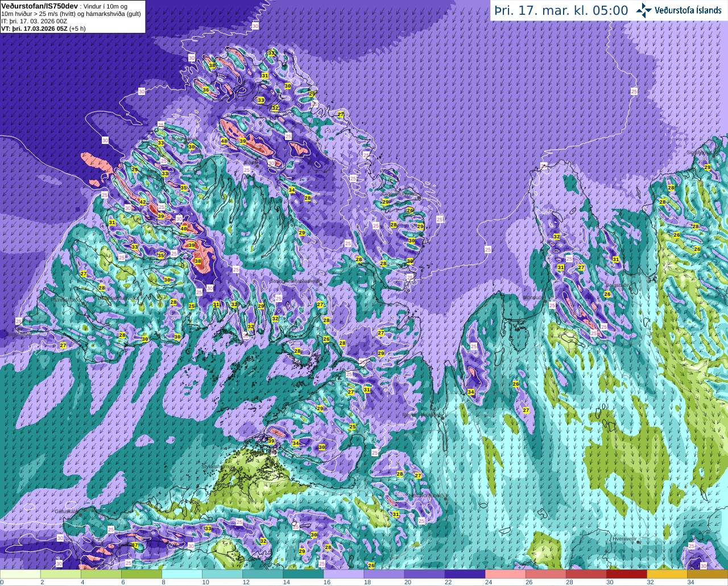Click the yellow 48 gust marker
Viewport: 728px width, 586px height.
click(224, 141)
